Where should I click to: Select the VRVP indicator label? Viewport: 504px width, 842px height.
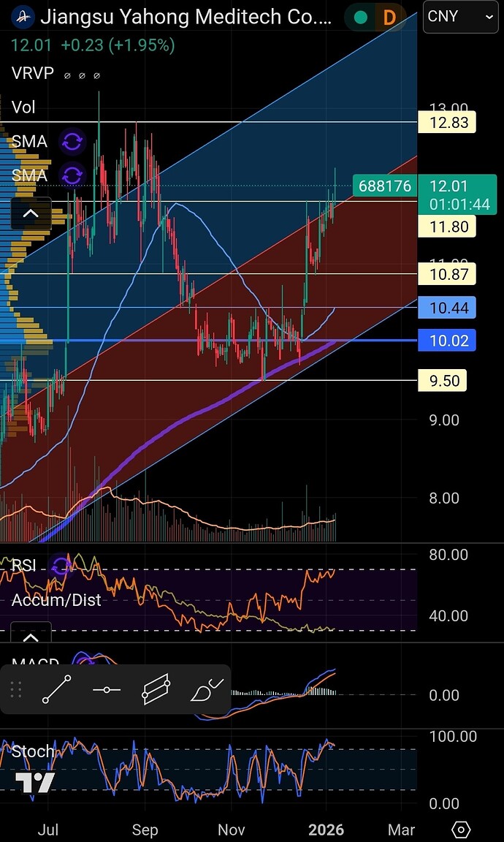point(33,73)
